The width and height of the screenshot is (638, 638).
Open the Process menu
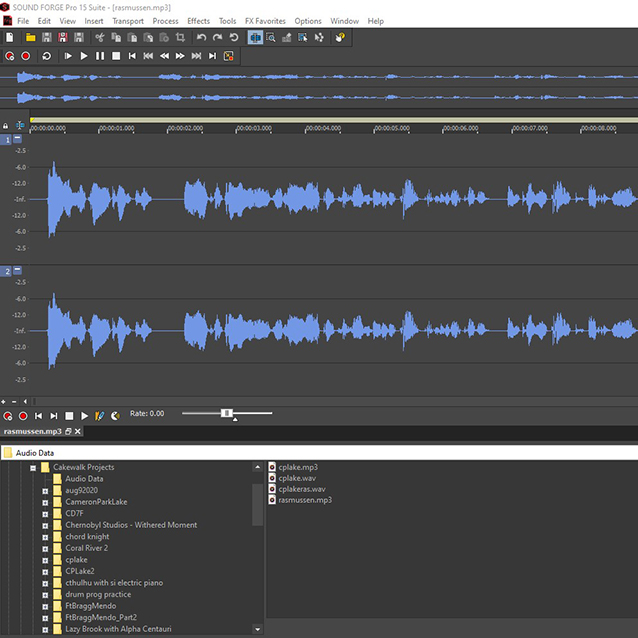[x=165, y=21]
